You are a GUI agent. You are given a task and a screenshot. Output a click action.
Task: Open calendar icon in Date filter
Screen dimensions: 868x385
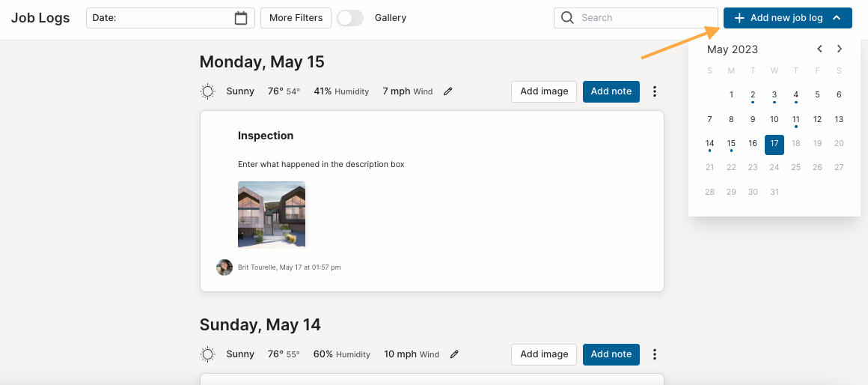point(241,18)
